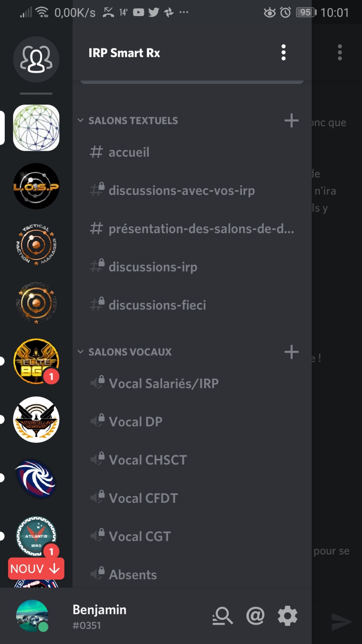Join the Vocal CHSCT voice channel
The width and height of the screenshot is (362, 644).
(x=147, y=460)
